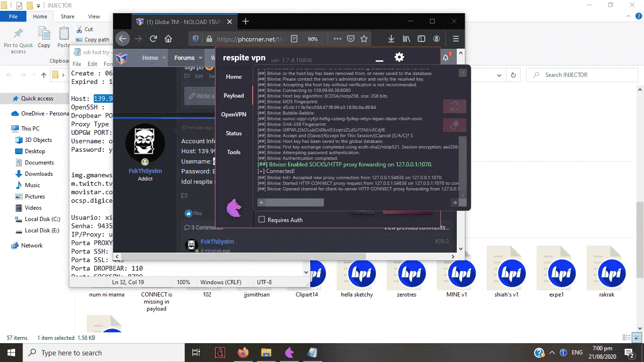Open Notepad from the taskbar

313,353
